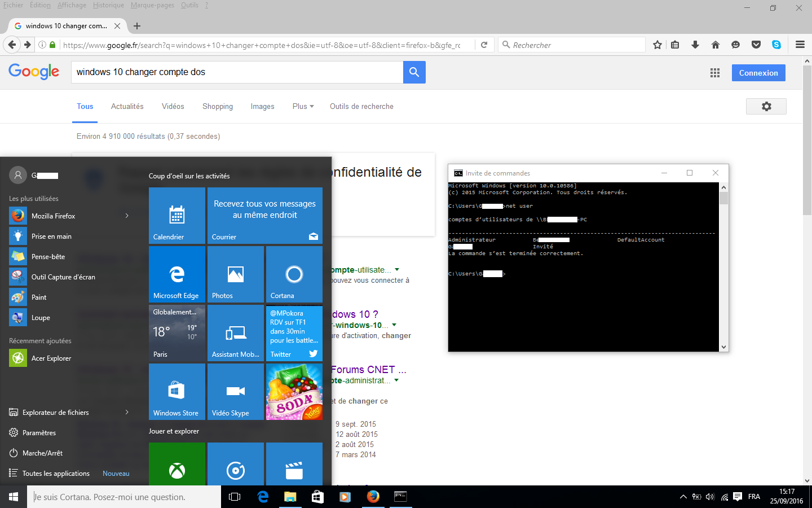Open the Photos tile
Screen dimensions: 812x508
coord(236,274)
